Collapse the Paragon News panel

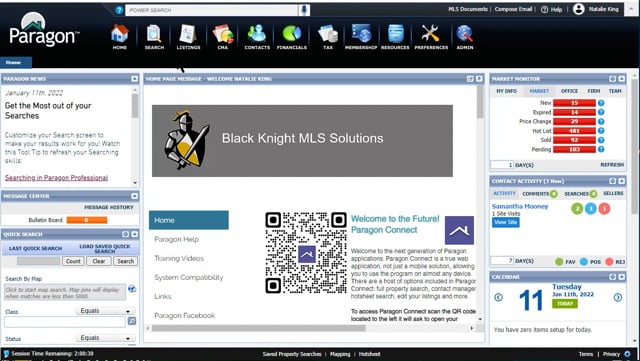tap(134, 79)
